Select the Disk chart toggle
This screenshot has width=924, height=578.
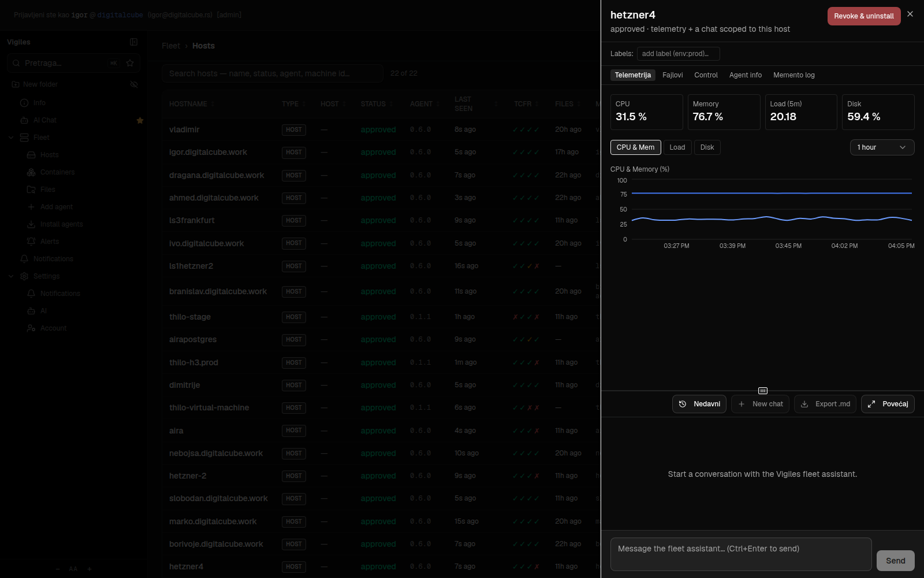(x=707, y=147)
